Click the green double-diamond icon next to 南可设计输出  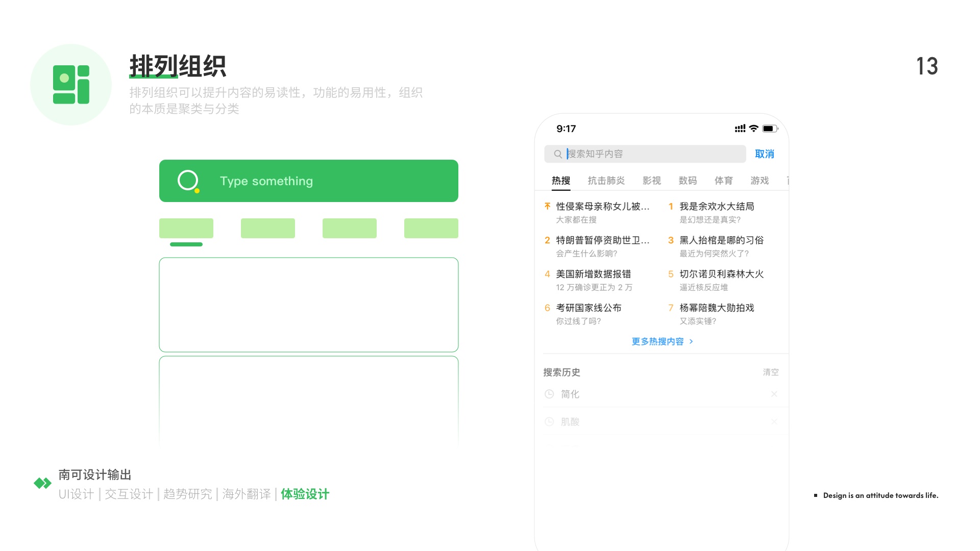pos(42,482)
